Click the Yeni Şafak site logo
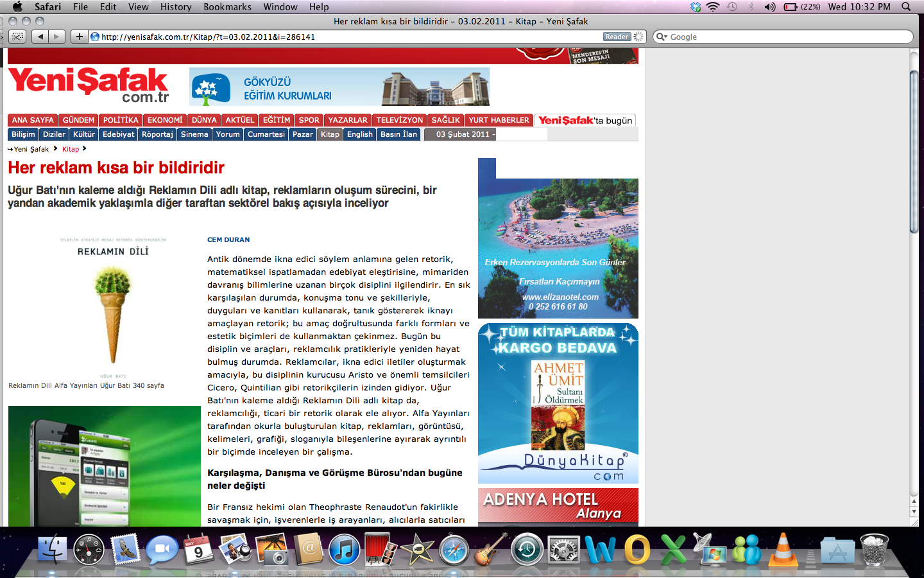The height and width of the screenshot is (578, 924). (89, 85)
